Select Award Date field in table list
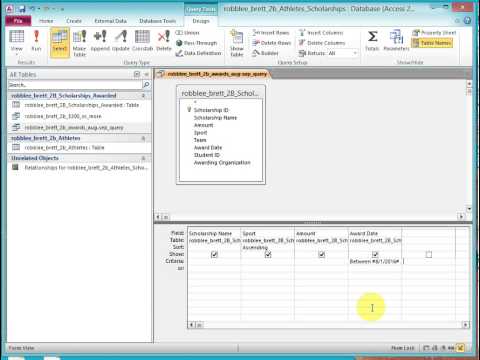The width and height of the screenshot is (480, 360). [x=208, y=148]
